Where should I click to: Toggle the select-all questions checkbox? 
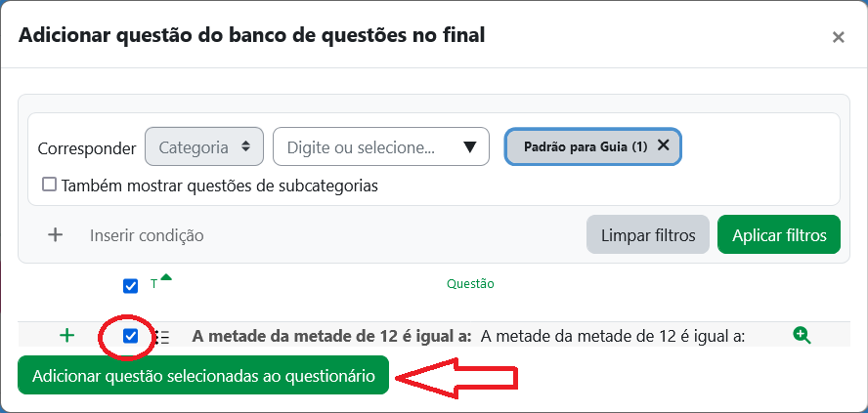[x=130, y=286]
